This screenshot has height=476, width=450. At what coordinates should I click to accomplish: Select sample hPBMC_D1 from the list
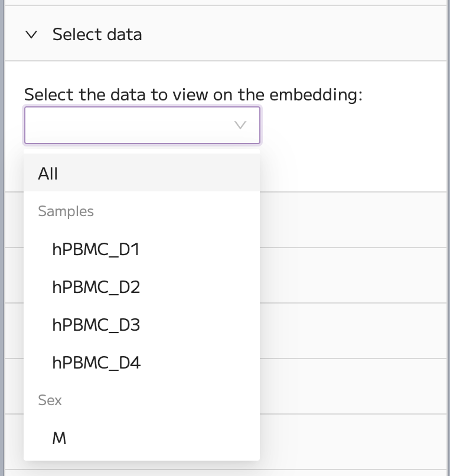pyautogui.click(x=142, y=249)
